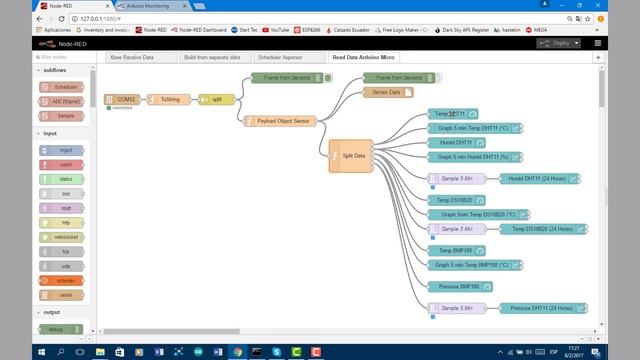Open the Dark Sky API Register bookmark

point(462,30)
